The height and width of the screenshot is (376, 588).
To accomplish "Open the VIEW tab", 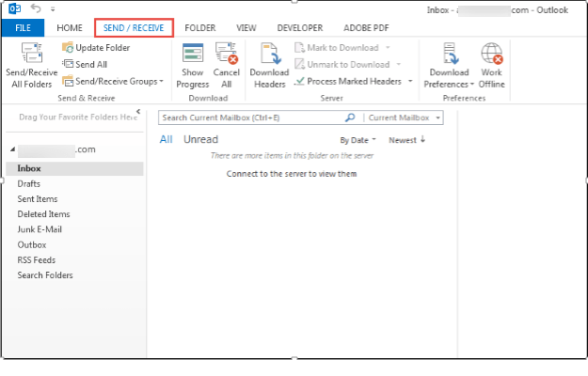I will [246, 27].
